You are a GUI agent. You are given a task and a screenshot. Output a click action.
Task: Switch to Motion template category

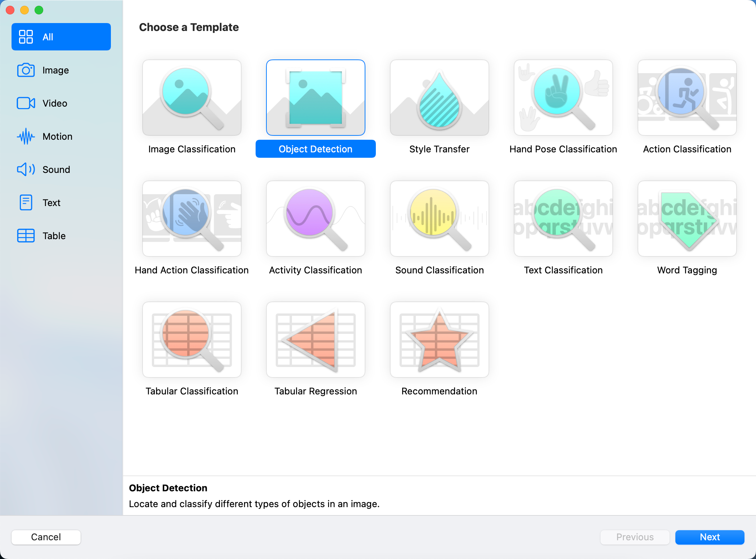tap(57, 137)
